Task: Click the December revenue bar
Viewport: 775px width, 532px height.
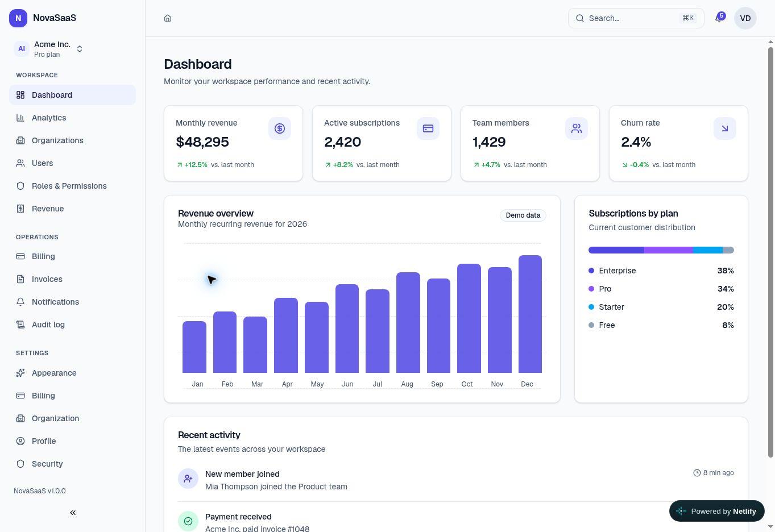Action: tap(530, 314)
